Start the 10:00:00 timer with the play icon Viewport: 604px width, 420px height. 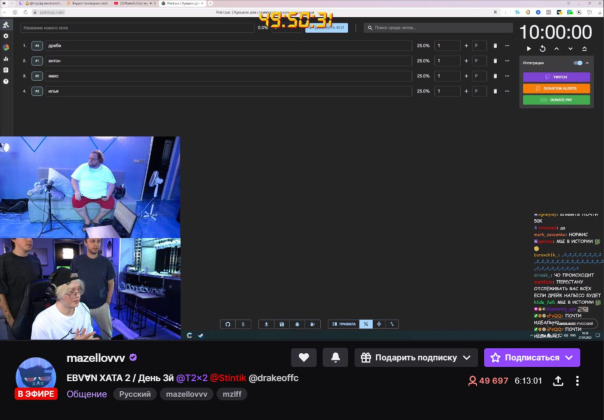tap(528, 49)
